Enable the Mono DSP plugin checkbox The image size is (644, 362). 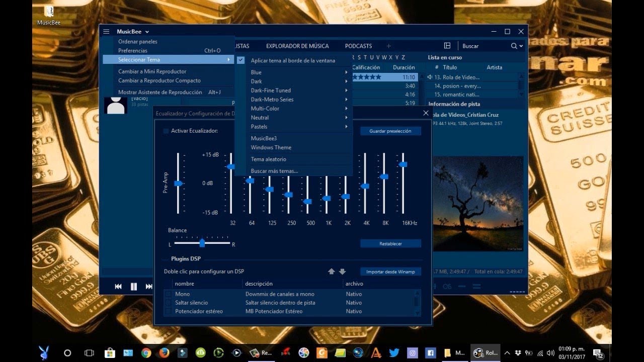tap(169, 294)
